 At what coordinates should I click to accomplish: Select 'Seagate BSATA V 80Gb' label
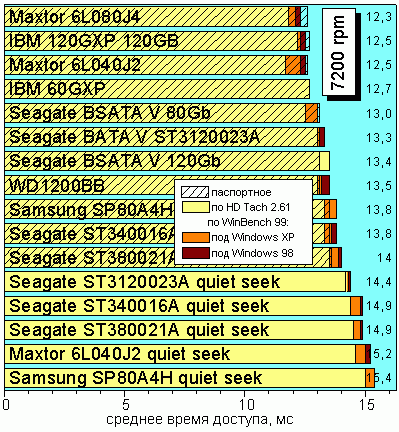coord(110,113)
